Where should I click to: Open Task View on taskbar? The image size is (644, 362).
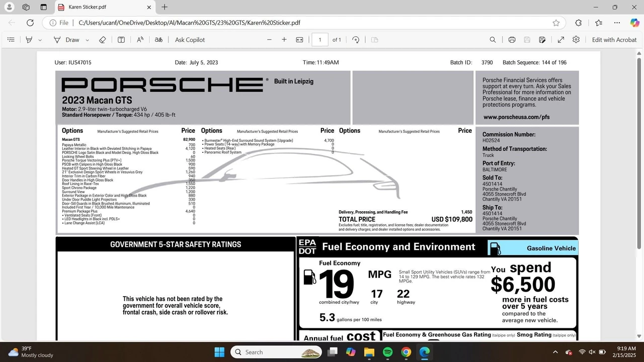[x=333, y=352]
